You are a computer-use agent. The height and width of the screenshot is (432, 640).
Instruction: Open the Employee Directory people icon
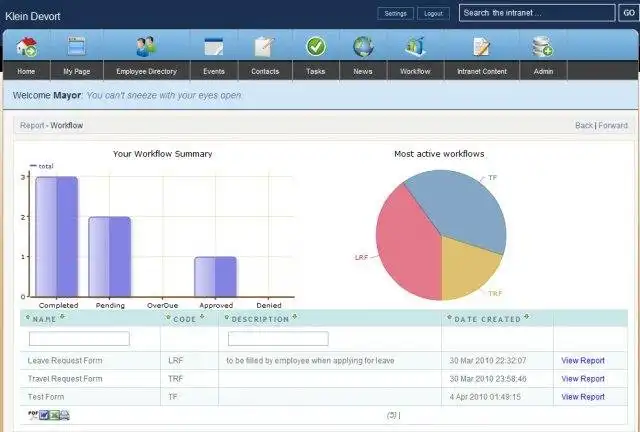click(146, 46)
